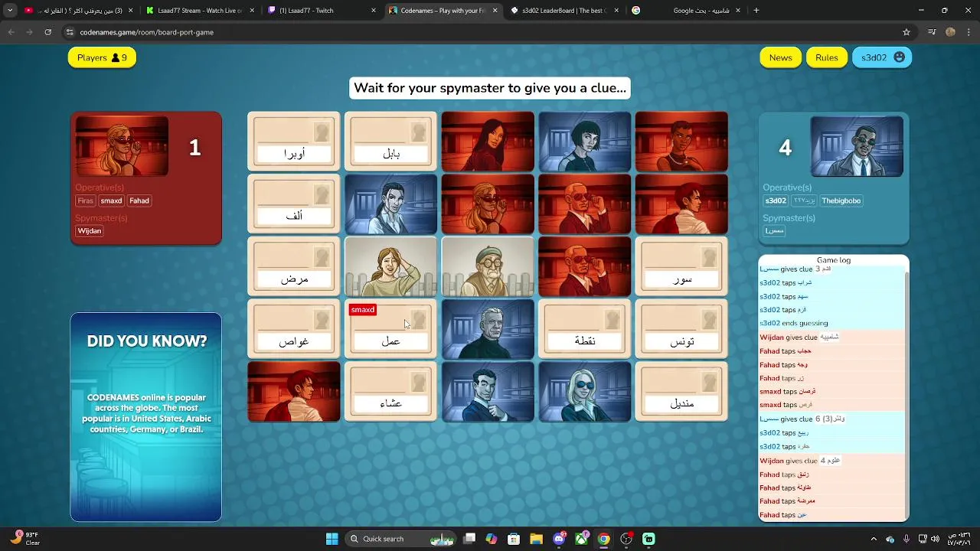This screenshot has width=980, height=551.
Task: Tap the word card غواص
Action: 294,329
